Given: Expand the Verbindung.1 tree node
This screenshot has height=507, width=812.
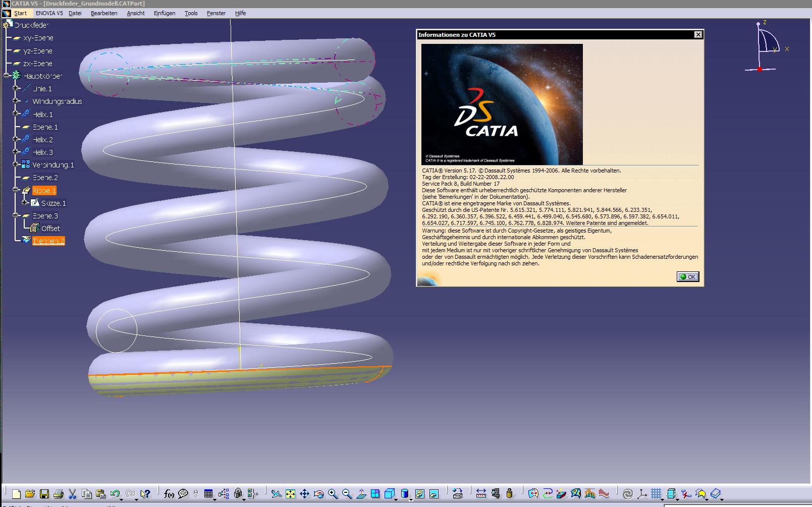Looking at the screenshot, I should (16, 164).
